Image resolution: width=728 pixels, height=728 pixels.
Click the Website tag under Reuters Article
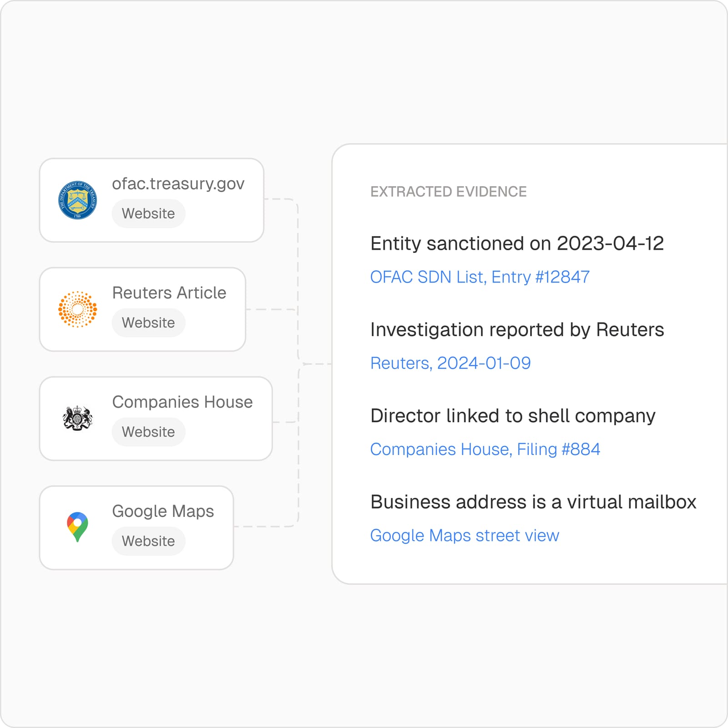(148, 323)
